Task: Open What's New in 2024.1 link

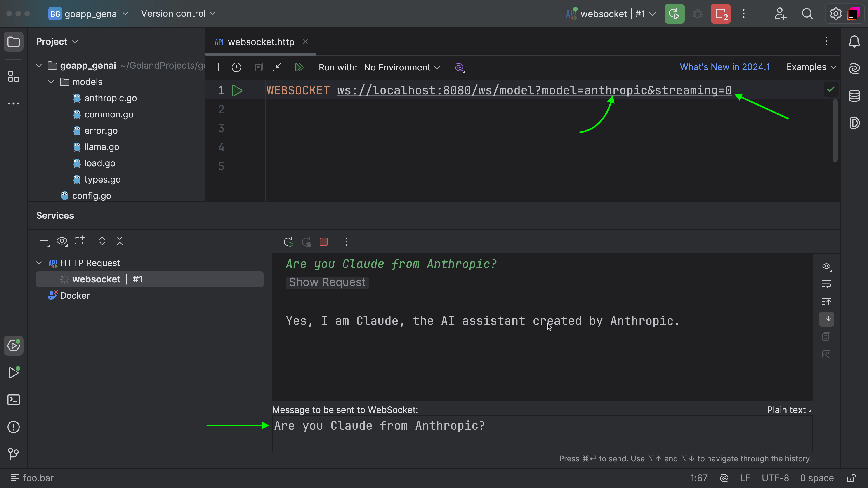Action: click(x=725, y=67)
